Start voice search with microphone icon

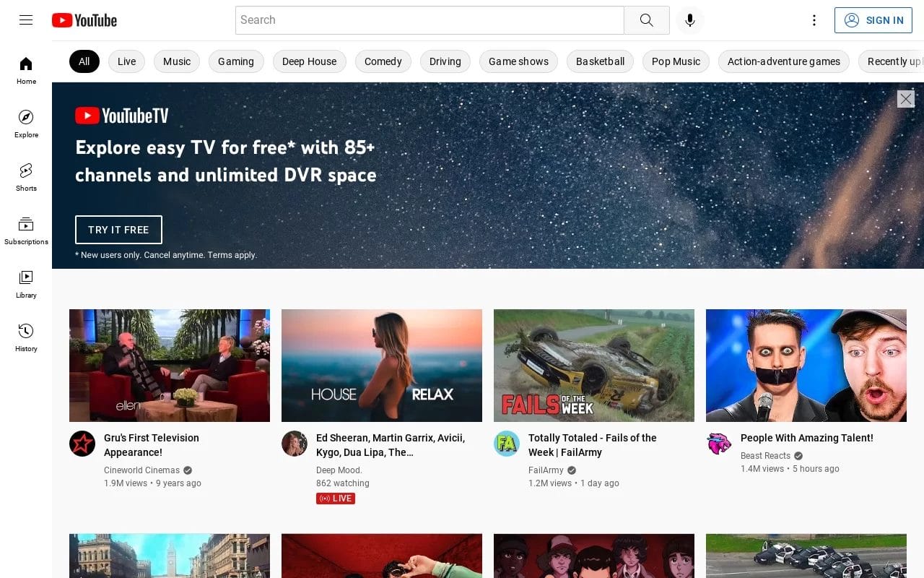click(x=689, y=20)
